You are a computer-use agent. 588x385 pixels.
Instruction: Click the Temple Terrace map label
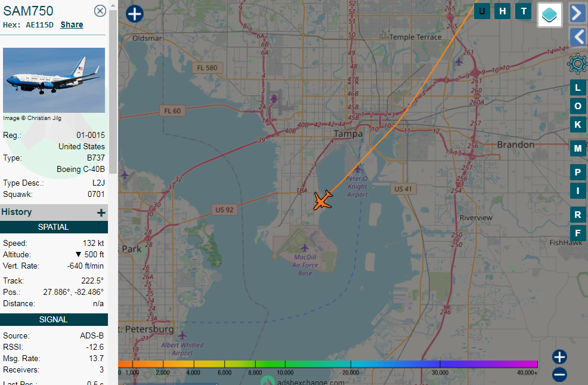tap(415, 37)
